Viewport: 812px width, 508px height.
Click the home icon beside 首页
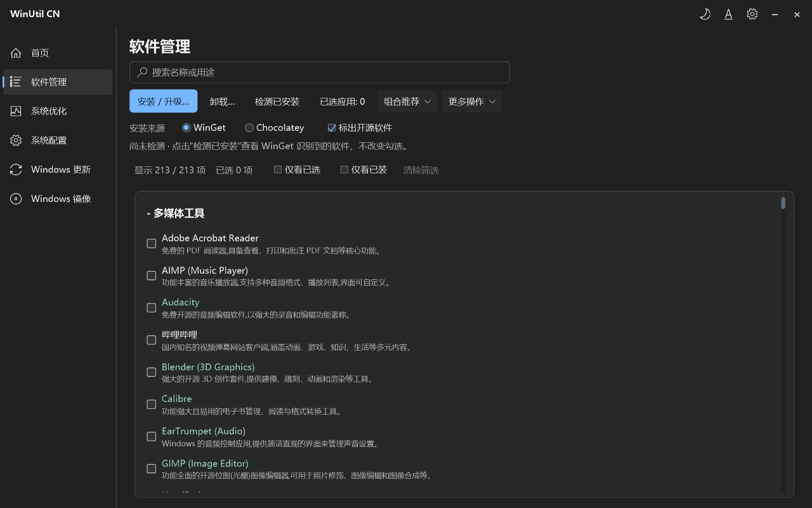16,53
